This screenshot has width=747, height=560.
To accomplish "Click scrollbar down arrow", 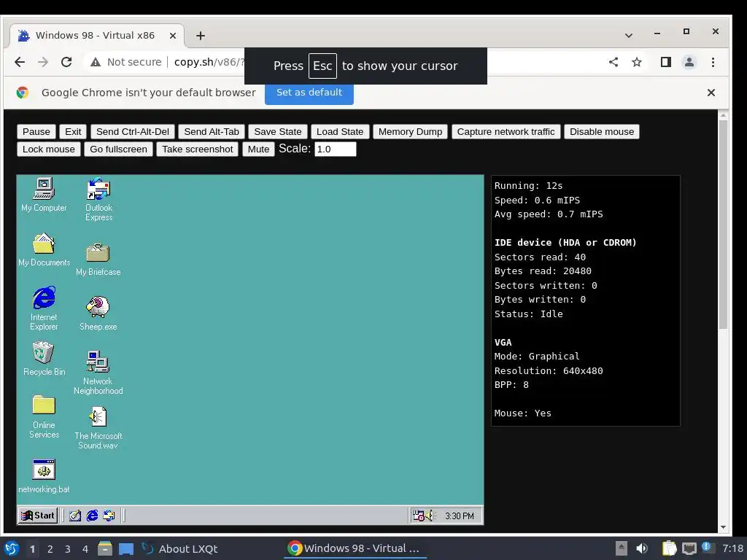I will tap(723, 527).
